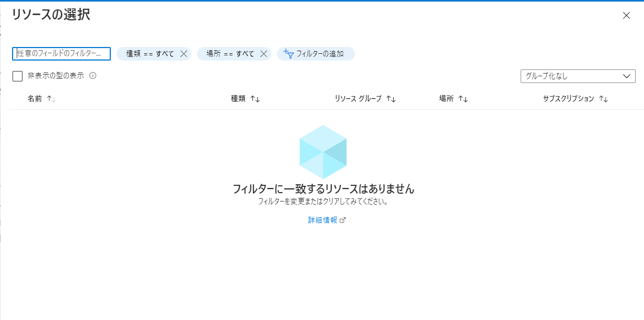This screenshot has height=320, width=644.
Task: Sort by the リソース グループ column arrows
Action: coord(391,99)
